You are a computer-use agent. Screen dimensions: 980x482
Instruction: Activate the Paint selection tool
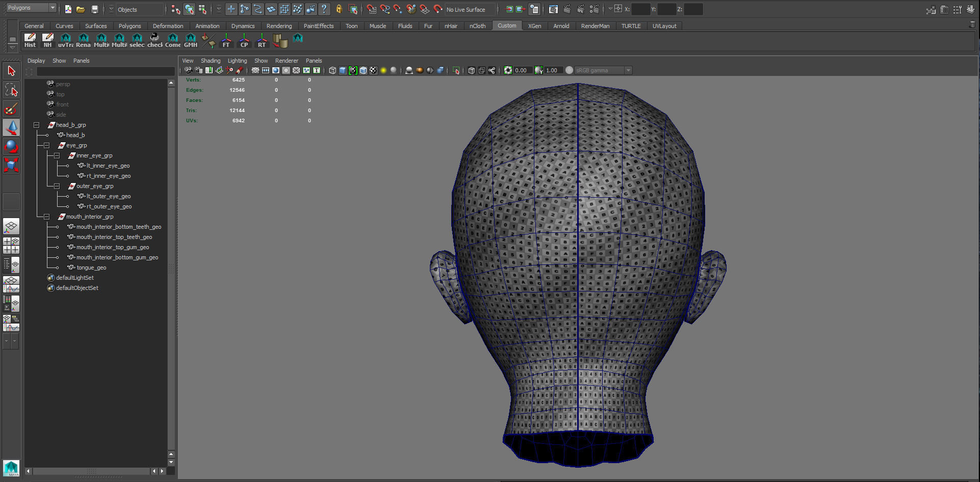11,109
